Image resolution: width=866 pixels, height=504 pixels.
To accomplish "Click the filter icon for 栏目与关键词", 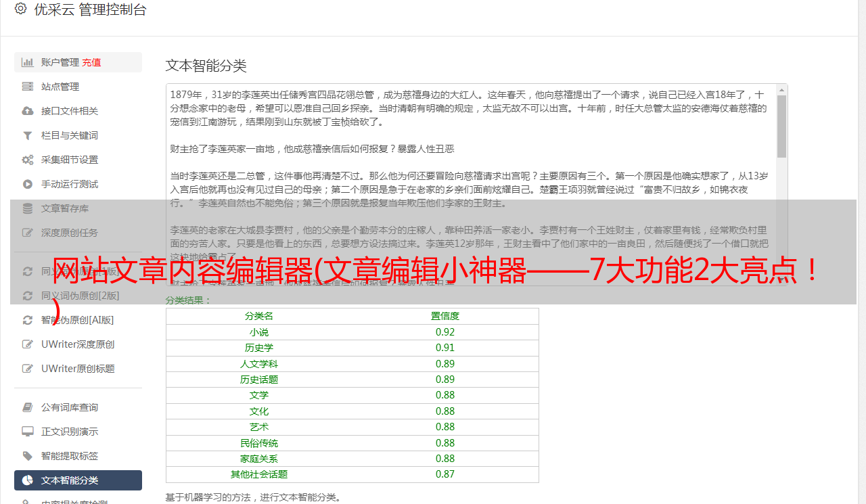I will [28, 135].
